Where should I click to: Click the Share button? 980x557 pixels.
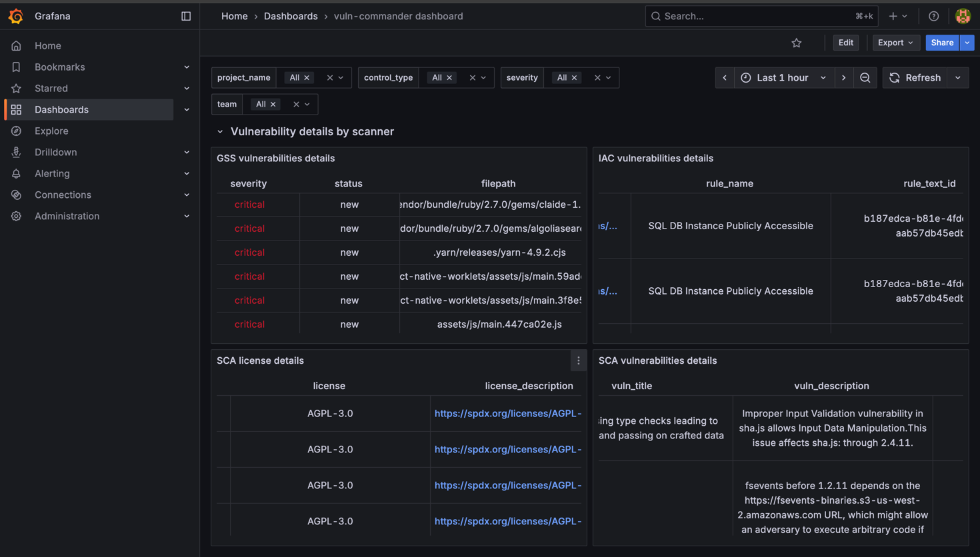tap(942, 43)
